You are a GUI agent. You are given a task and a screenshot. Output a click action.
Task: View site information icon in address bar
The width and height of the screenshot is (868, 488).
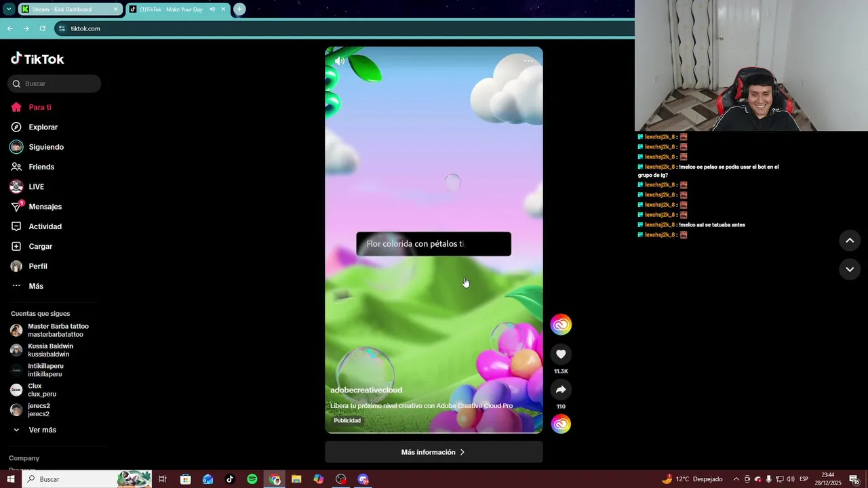click(62, 28)
